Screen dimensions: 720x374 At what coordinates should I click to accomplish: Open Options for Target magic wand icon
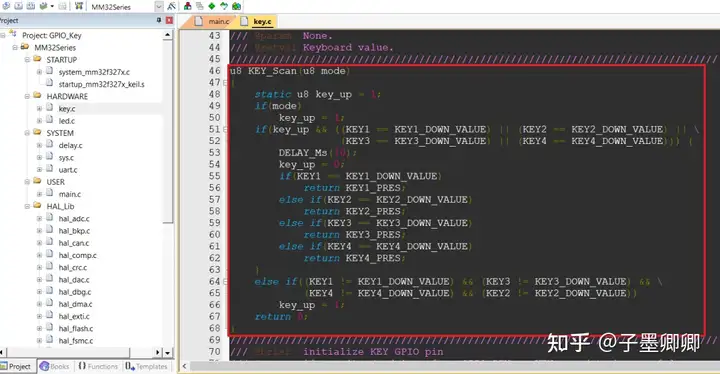click(171, 6)
